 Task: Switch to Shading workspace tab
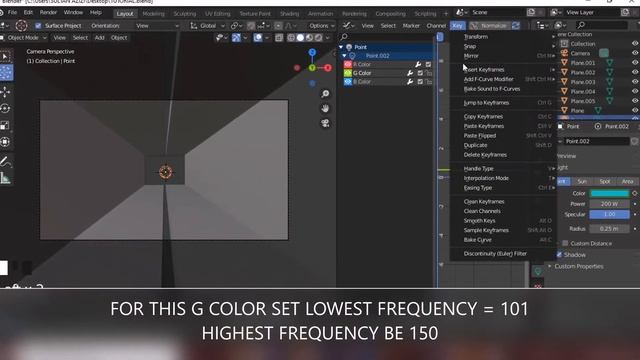[289, 13]
